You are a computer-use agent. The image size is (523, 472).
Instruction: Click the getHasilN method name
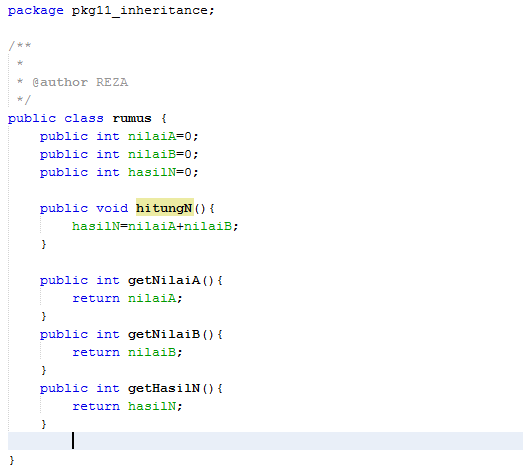pyautogui.click(x=164, y=388)
